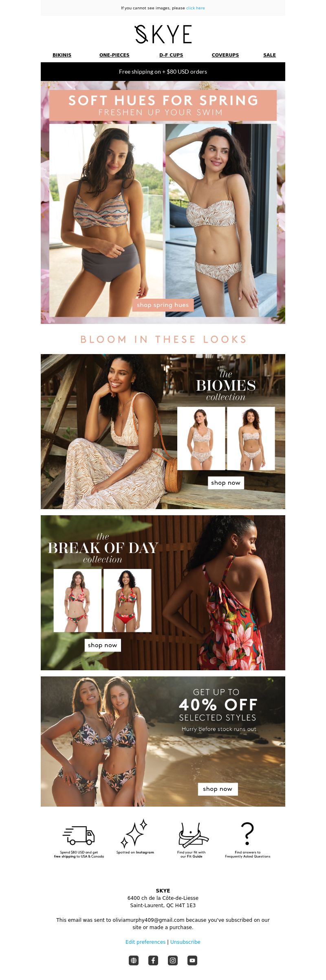The height and width of the screenshot is (980, 326).
Task: Go to the COVERUPS menu item
Action: (225, 55)
